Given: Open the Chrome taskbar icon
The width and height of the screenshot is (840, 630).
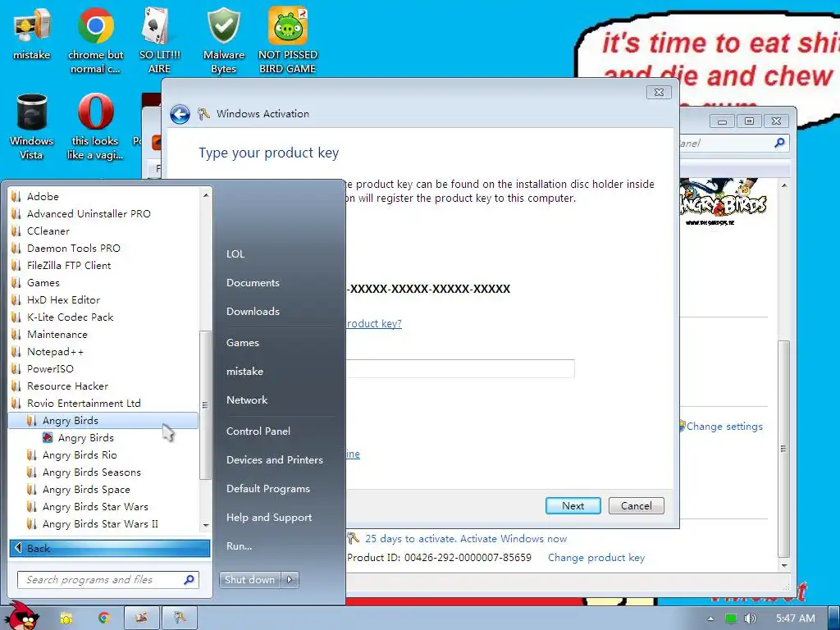Looking at the screenshot, I should coord(104,618).
